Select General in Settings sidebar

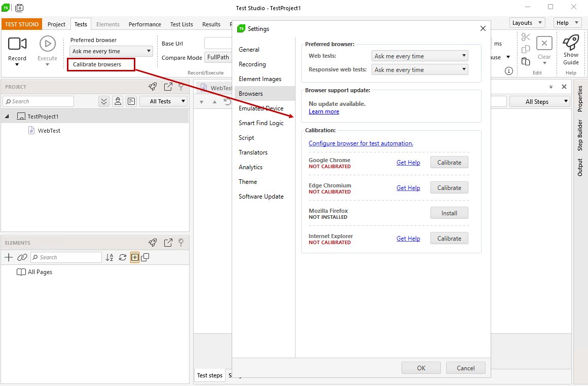tap(249, 50)
